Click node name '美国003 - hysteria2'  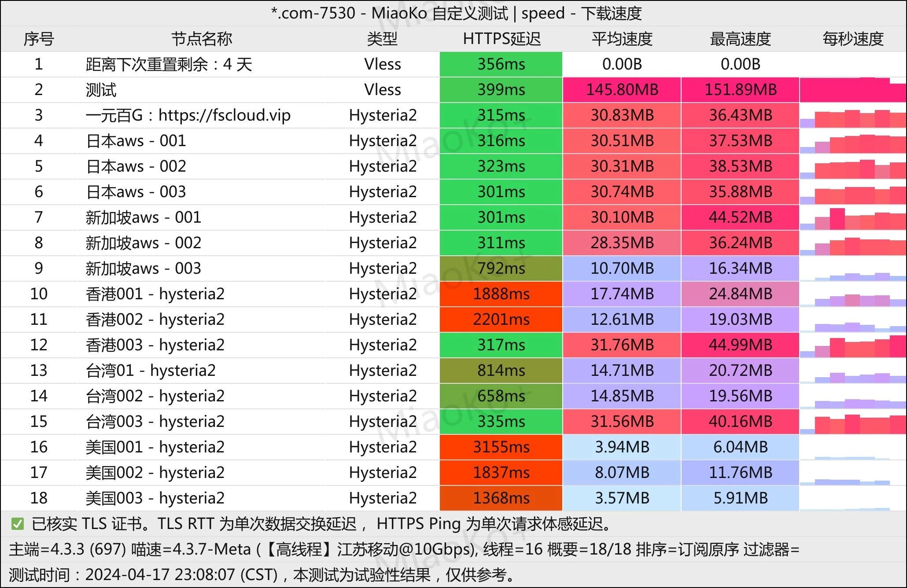click(x=155, y=499)
